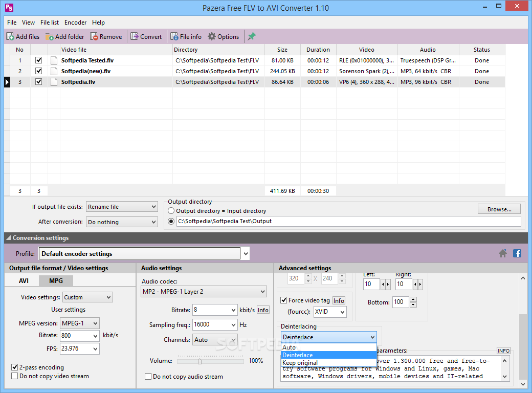This screenshot has height=393, width=532.
Task: Click the Remove toolbar icon
Action: pyautogui.click(x=94, y=37)
